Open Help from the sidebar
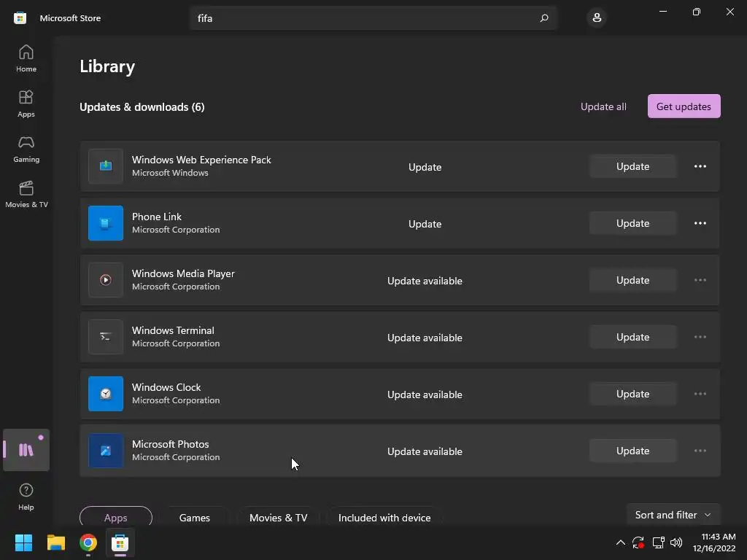The width and height of the screenshot is (747, 560). (x=26, y=496)
